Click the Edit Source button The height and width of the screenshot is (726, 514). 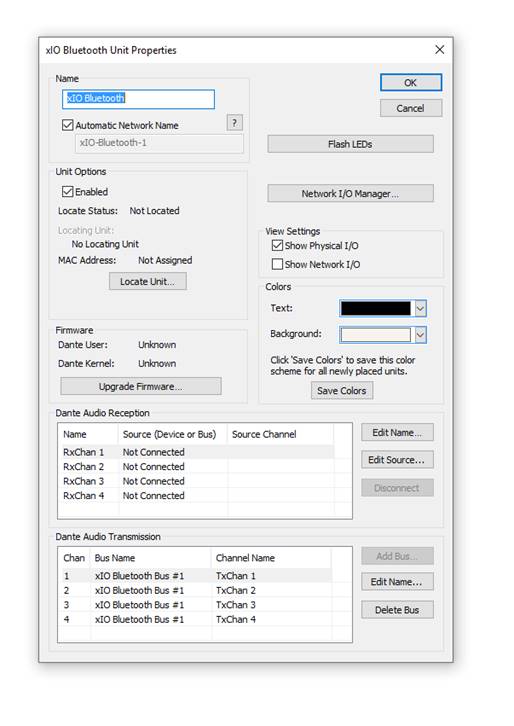tap(397, 460)
